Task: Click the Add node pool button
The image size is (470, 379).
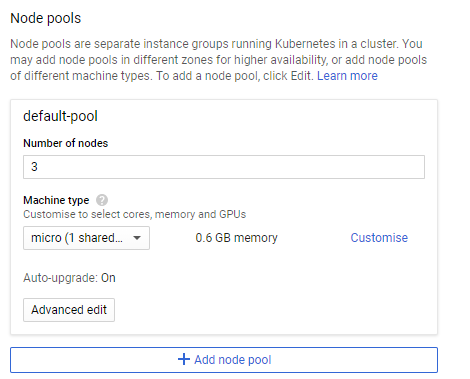Action: 224,360
